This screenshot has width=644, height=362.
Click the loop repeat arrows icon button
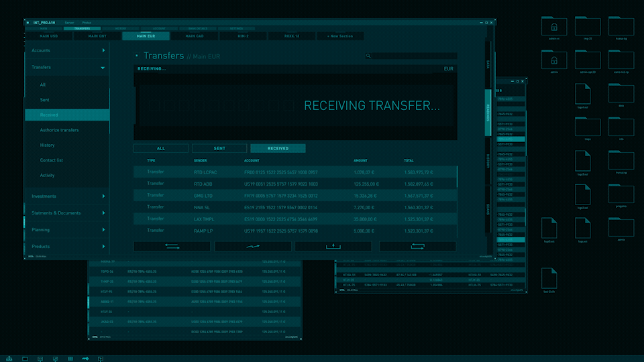[417, 246]
